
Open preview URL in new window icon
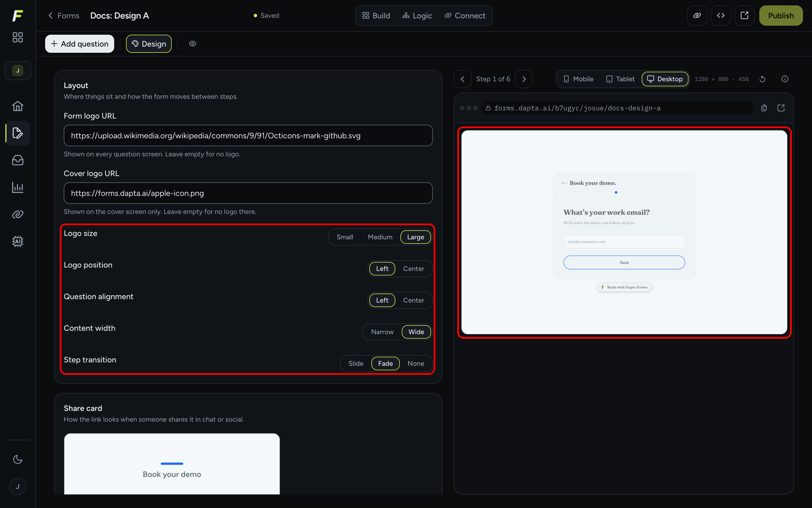781,108
